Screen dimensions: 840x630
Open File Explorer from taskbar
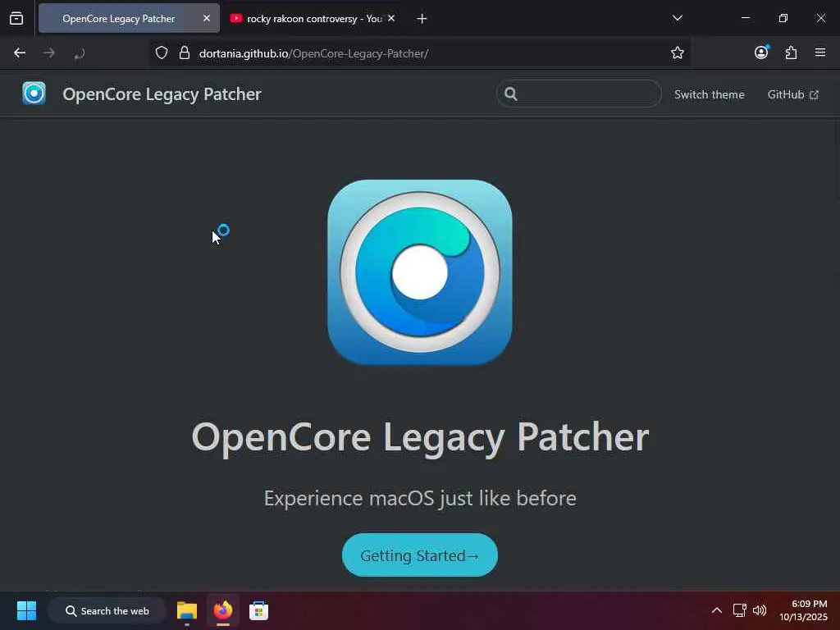187,610
